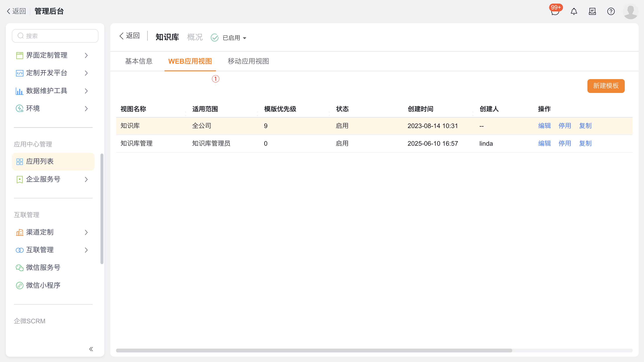Click the task list icon in header
Screen dimensions: 644x362
tap(592, 11)
